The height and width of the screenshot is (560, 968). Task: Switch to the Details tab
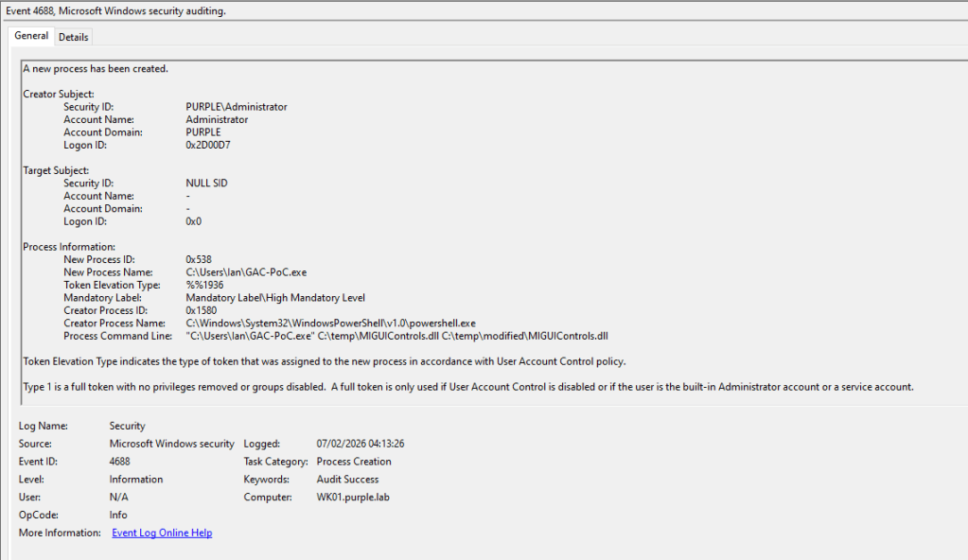pyautogui.click(x=73, y=37)
